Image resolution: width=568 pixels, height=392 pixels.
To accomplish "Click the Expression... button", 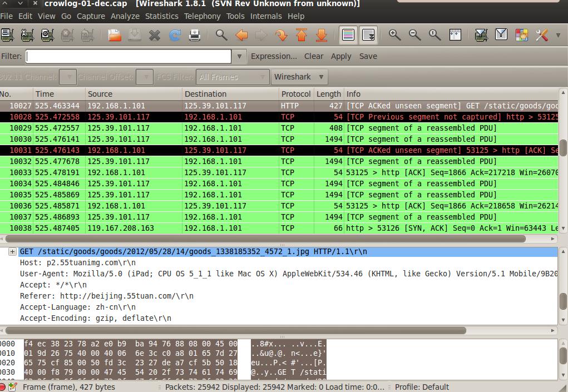I will coord(274,57).
